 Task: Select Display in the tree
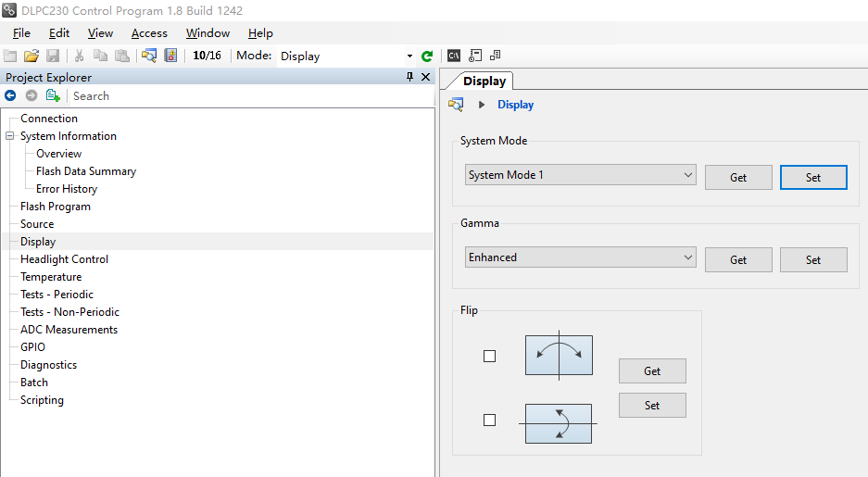[x=38, y=241]
